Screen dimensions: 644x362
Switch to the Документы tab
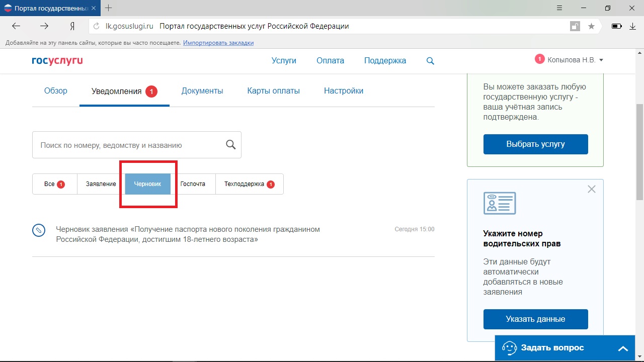(202, 91)
